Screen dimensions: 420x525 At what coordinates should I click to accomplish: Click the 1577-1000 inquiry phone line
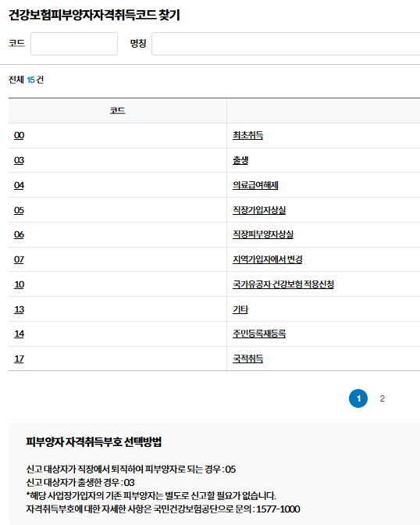click(163, 509)
